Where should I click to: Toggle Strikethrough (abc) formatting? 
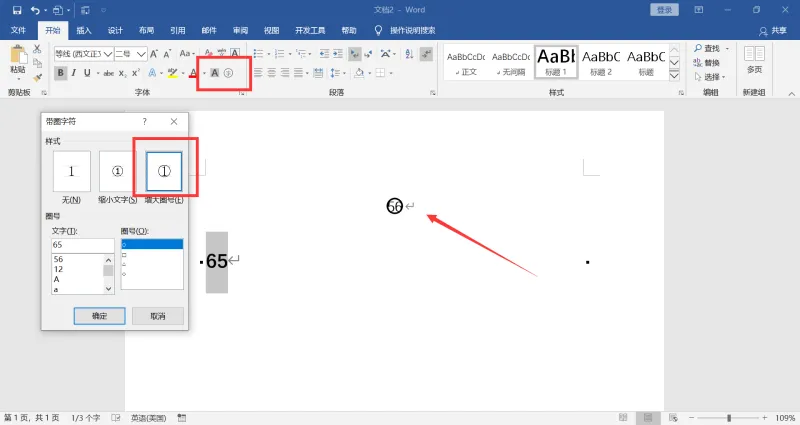point(109,73)
